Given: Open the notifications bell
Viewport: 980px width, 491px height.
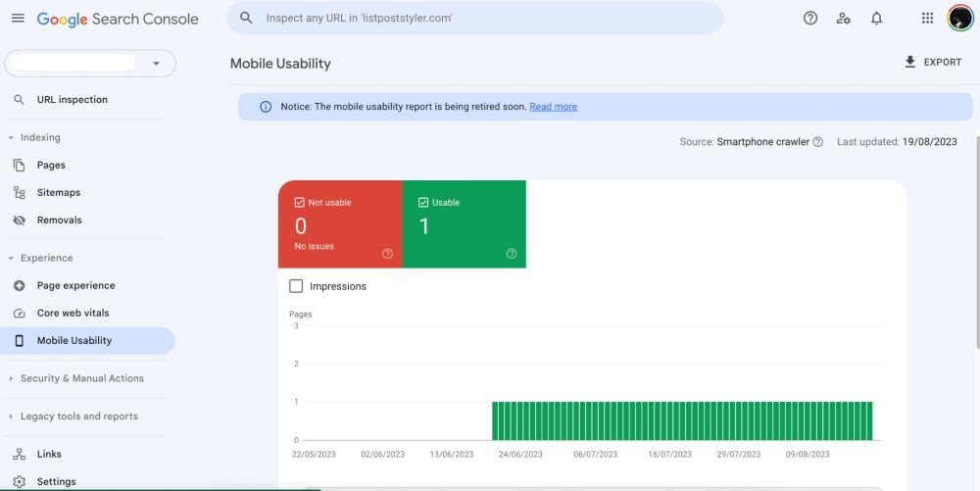Looking at the screenshot, I should tap(877, 18).
